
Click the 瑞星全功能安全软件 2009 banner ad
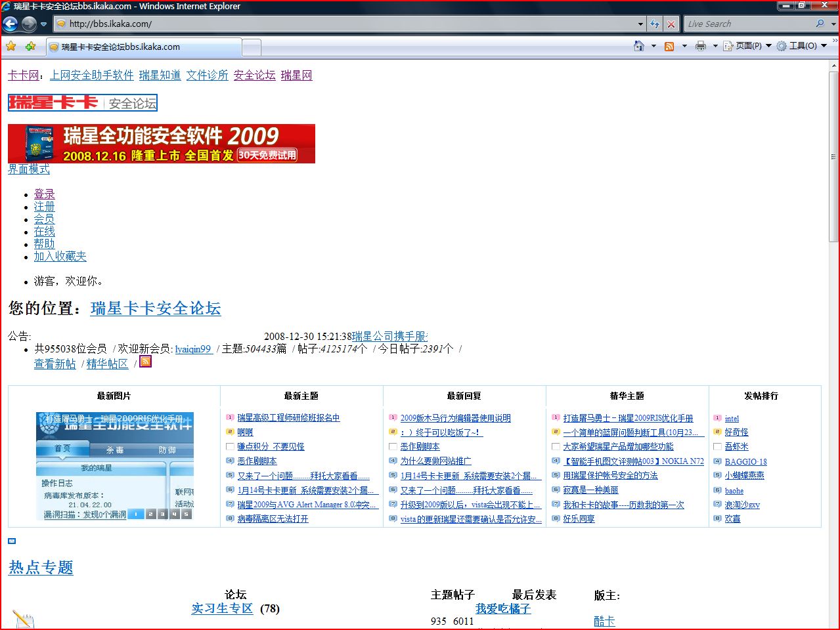[x=162, y=144]
